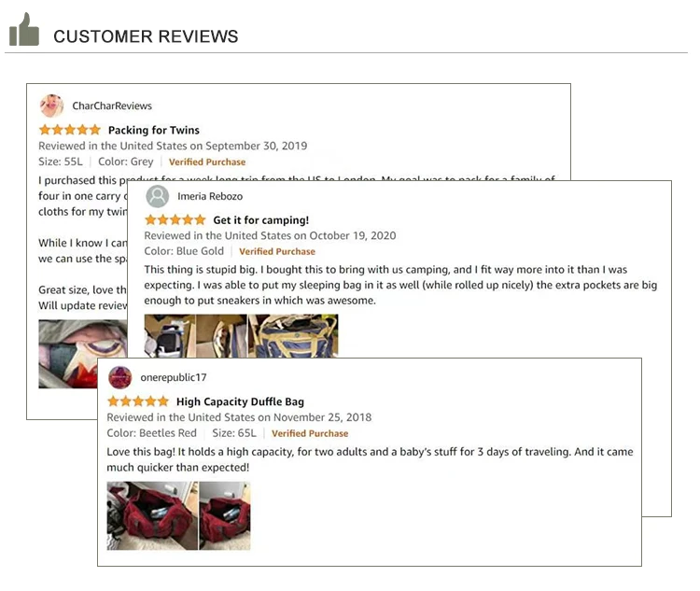
Task: Click CharCharReviews profile avatar
Action: tap(52, 106)
